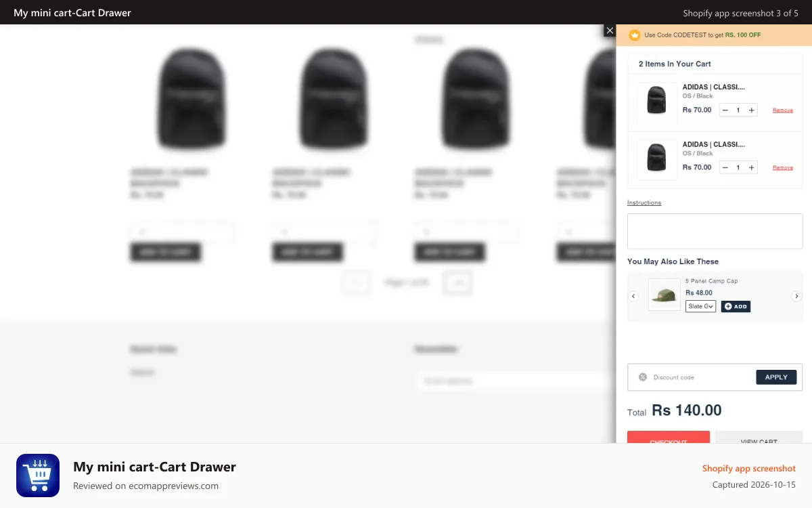Image resolution: width=812 pixels, height=508 pixels.
Task: Add the 5 Panel Camp Cap to the cart
Action: (x=736, y=306)
